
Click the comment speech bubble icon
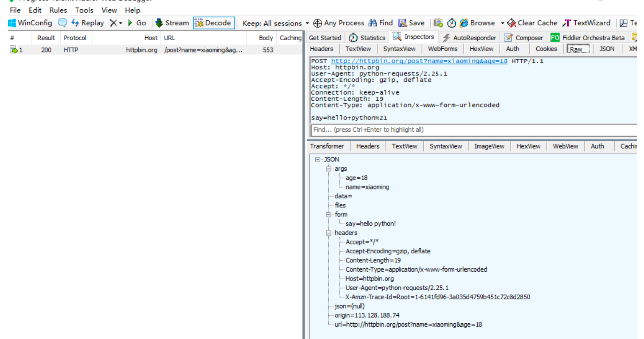[62, 23]
